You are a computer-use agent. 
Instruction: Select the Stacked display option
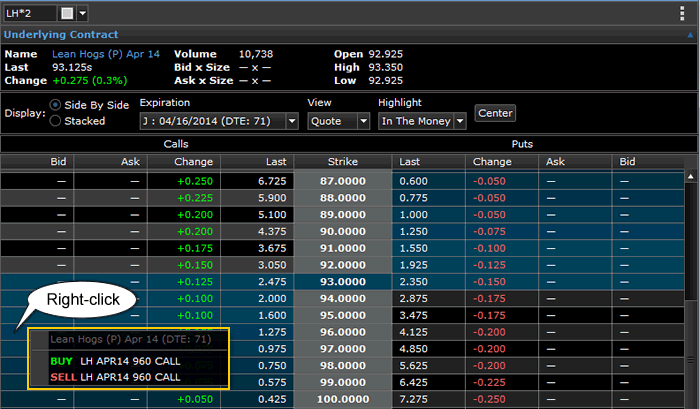pyautogui.click(x=55, y=121)
